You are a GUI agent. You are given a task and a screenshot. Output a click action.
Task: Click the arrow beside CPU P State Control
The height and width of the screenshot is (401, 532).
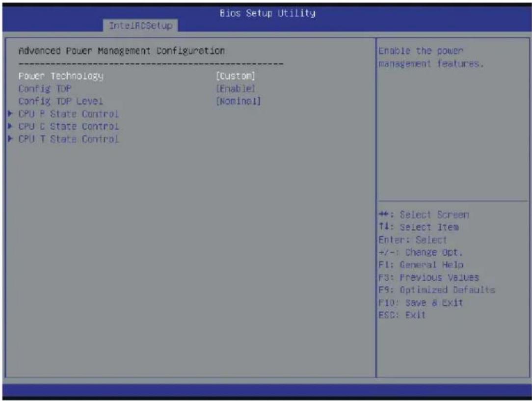(x=10, y=114)
